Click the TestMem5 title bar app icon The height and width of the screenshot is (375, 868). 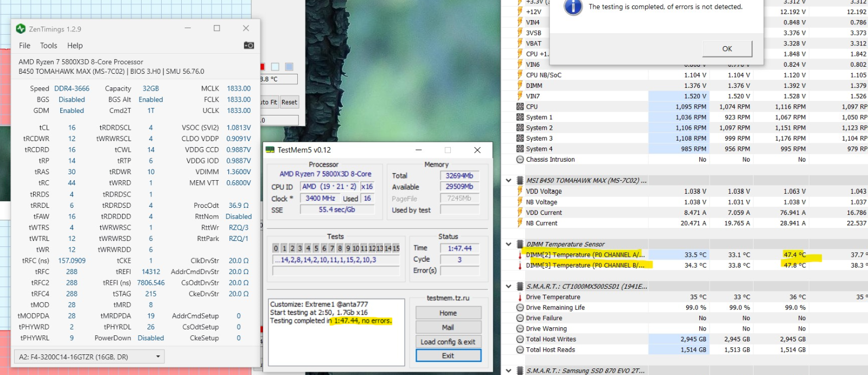[x=271, y=150]
